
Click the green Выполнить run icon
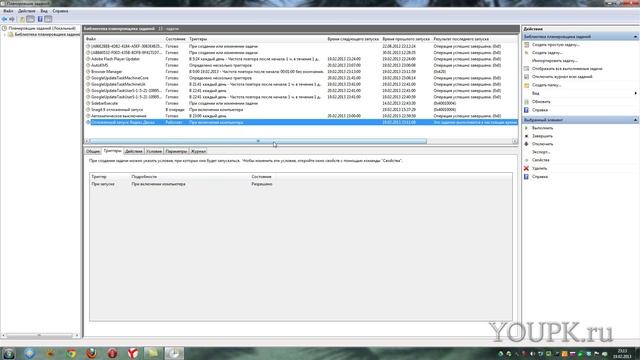click(x=527, y=128)
